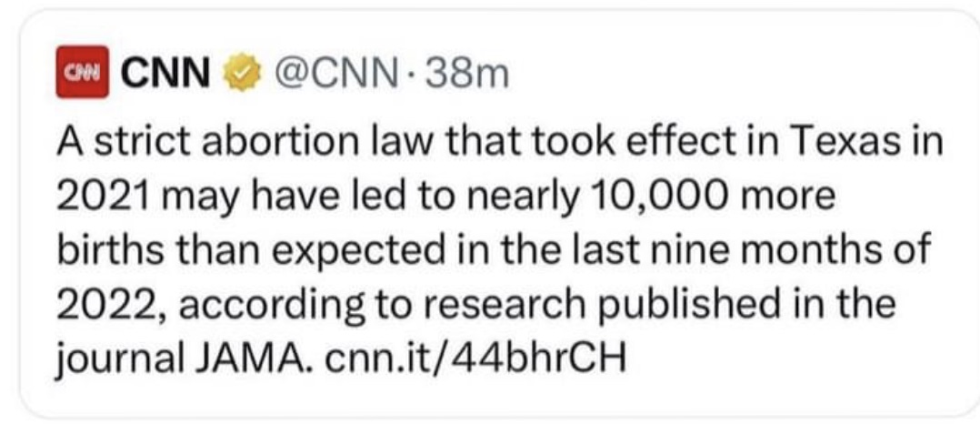Click the gold verified badge
Screen dimensions: 980x424
pyautogui.click(x=241, y=73)
